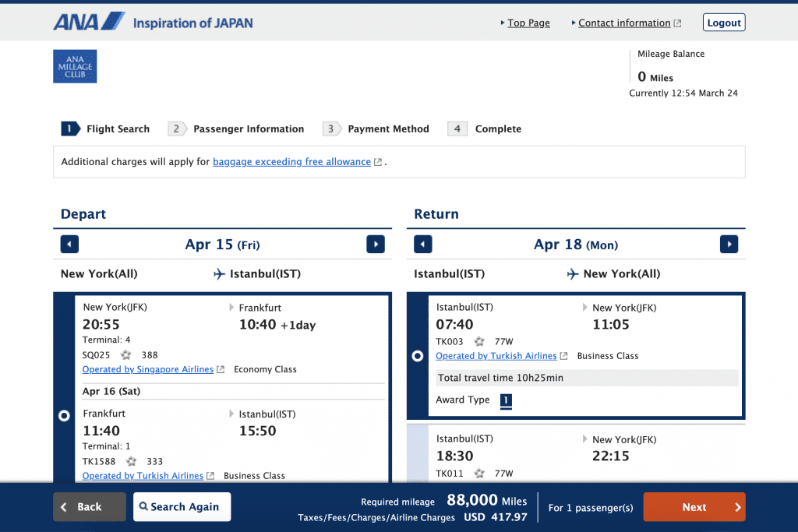This screenshot has height=532, width=798.
Task: Click Apr 16 (Sat) connection date label
Action: (111, 391)
